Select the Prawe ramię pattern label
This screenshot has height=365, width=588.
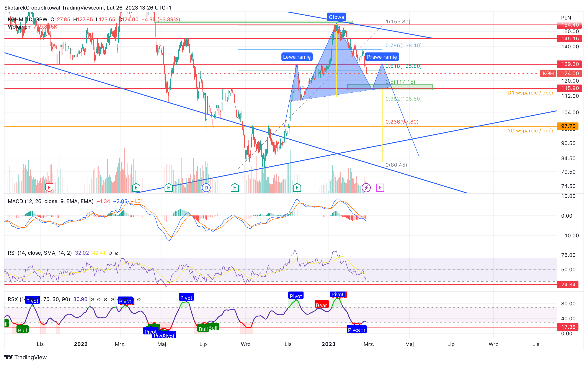[x=382, y=57]
